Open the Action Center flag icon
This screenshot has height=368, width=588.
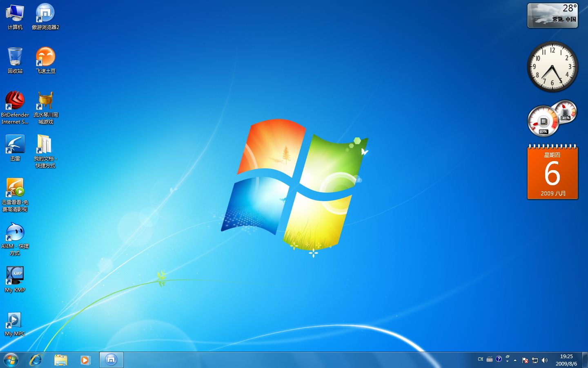point(525,360)
